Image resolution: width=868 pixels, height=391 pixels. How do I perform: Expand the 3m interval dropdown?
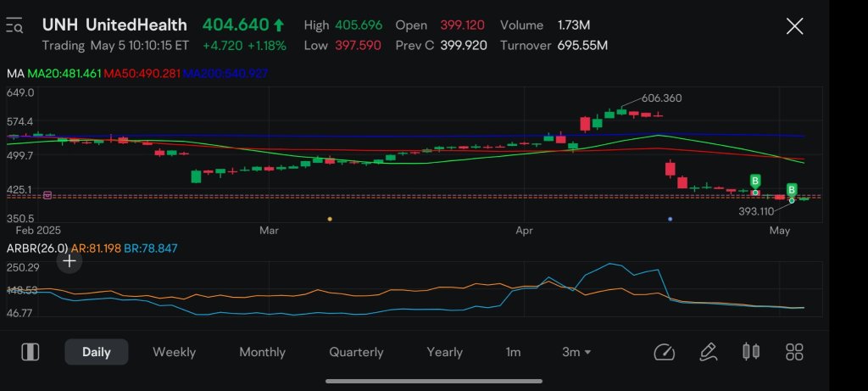[576, 352]
